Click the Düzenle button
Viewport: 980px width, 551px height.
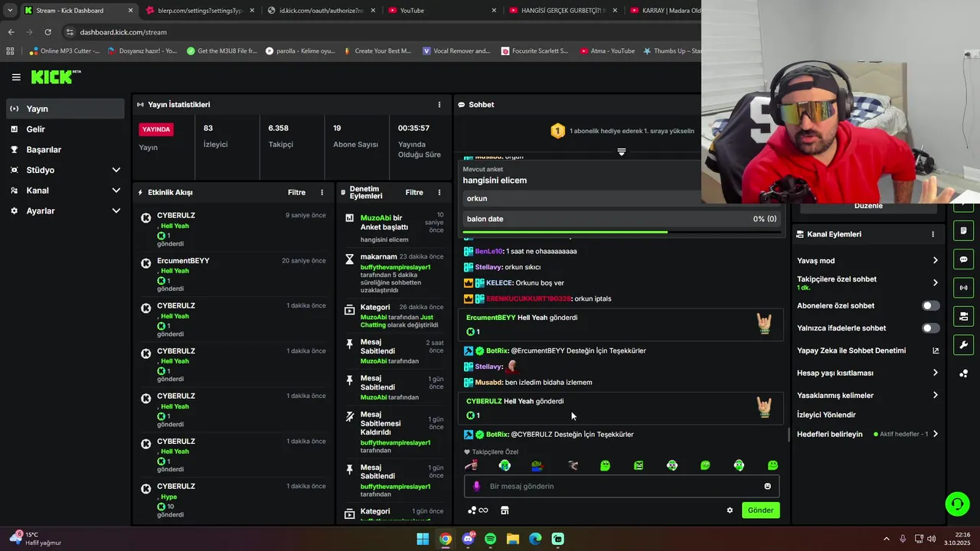click(868, 206)
